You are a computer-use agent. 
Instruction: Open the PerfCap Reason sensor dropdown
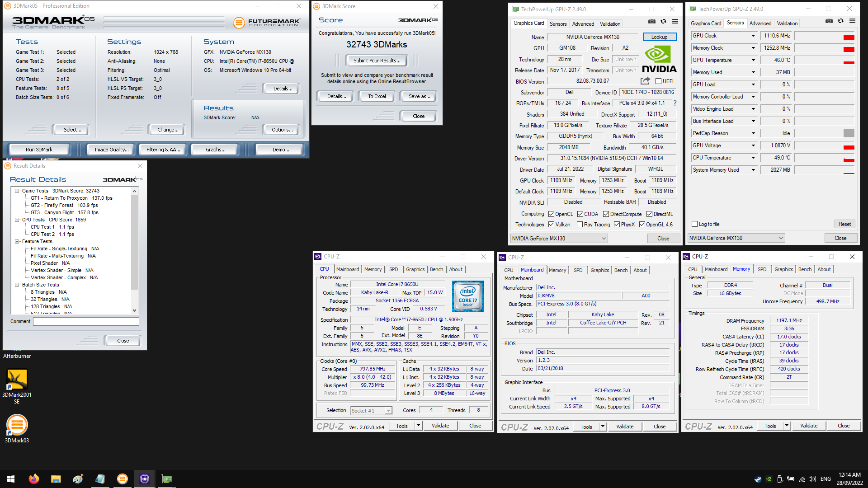pyautogui.click(x=753, y=133)
